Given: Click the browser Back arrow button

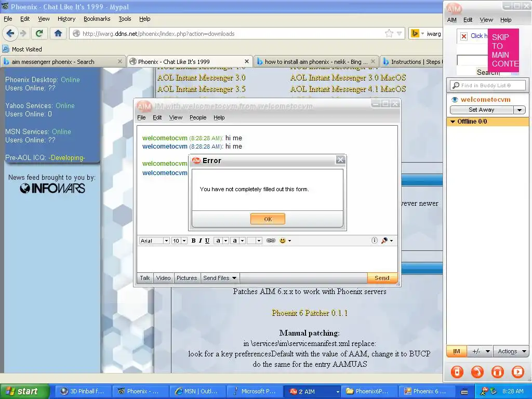Looking at the screenshot, I should click(x=10, y=33).
